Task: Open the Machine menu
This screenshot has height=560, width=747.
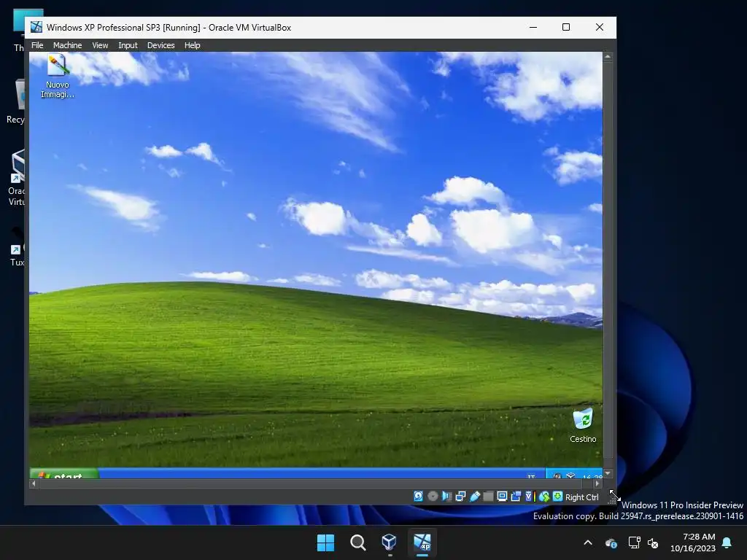Action: tap(67, 45)
